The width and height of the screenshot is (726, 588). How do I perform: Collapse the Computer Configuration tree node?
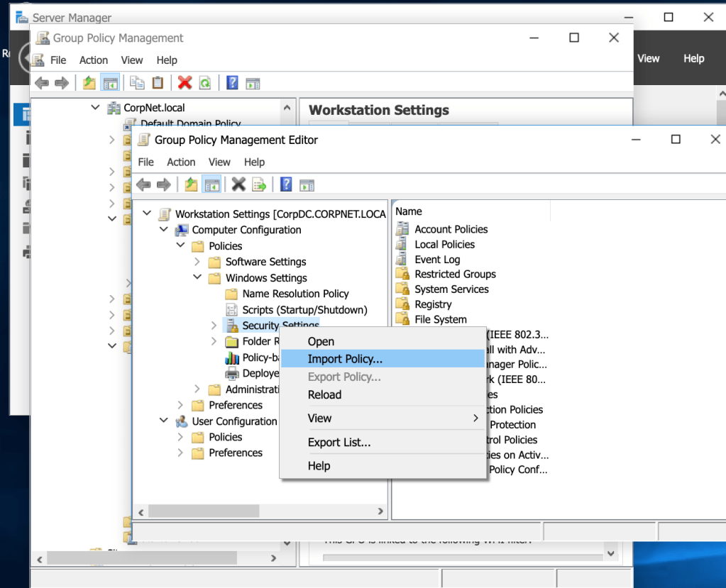(x=164, y=230)
